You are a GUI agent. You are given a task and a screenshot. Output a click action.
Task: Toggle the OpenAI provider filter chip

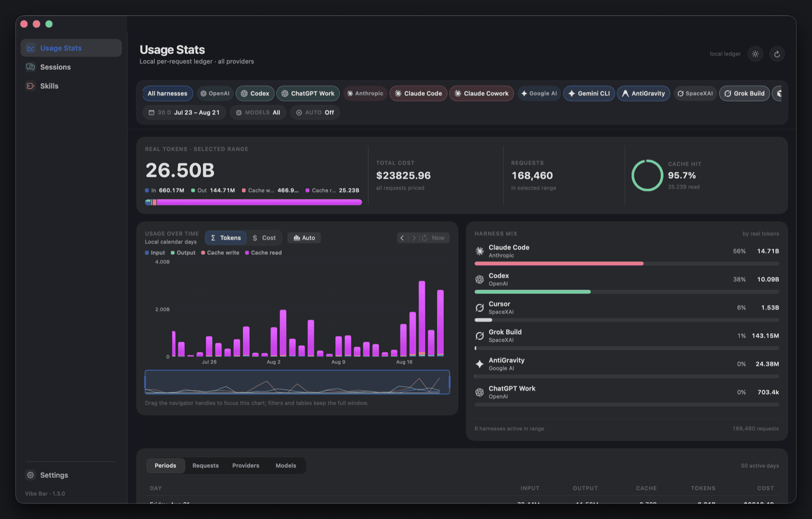coord(215,93)
